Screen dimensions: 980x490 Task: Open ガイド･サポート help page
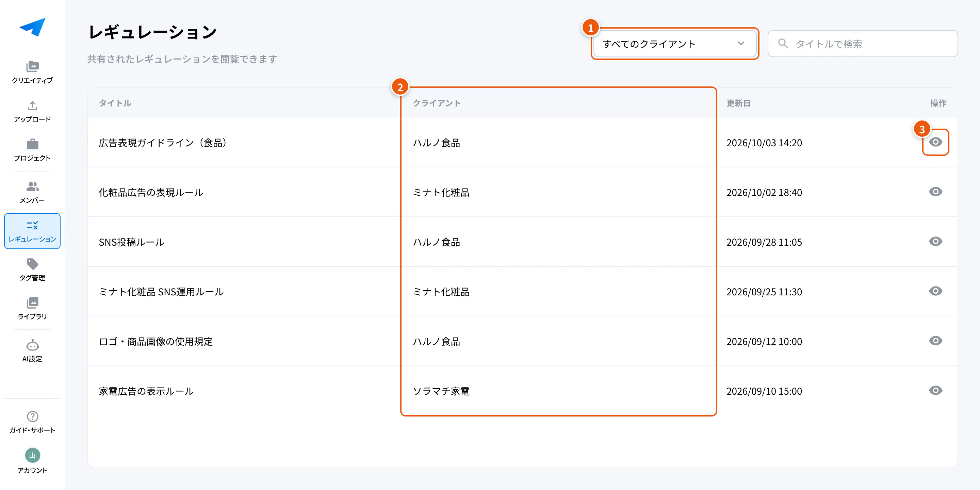point(32,422)
